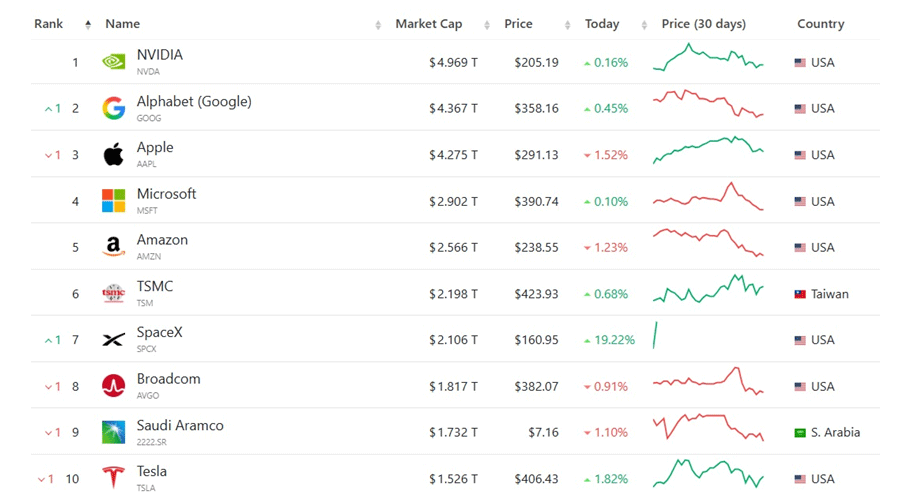
Task: Open the Saudi Aramco name link
Action: coord(180,425)
